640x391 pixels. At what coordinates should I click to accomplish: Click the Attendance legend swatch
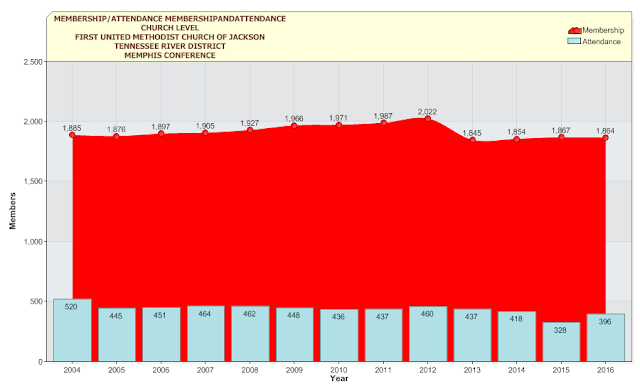click(x=574, y=41)
